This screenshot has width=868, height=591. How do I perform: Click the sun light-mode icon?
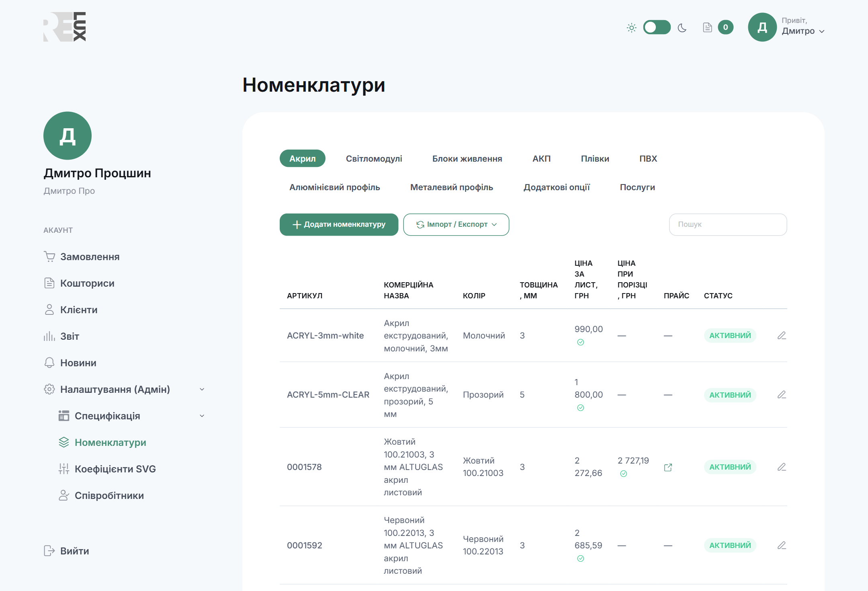(x=631, y=28)
